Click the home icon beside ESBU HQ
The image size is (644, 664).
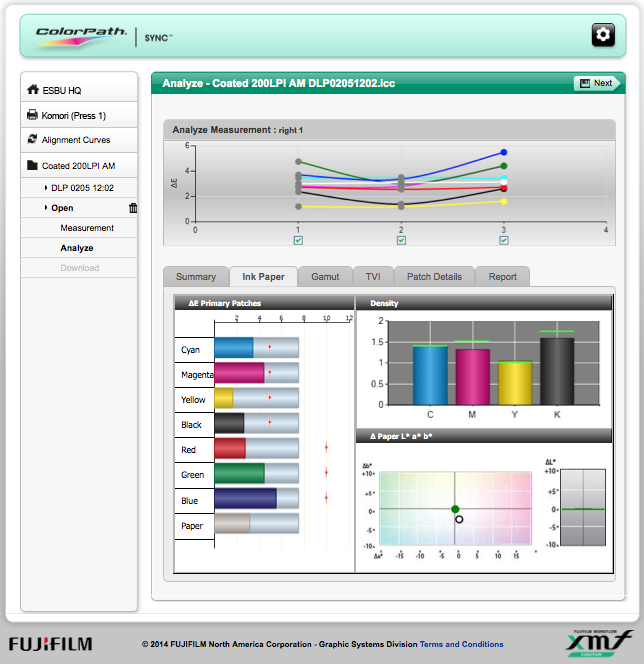[33, 90]
